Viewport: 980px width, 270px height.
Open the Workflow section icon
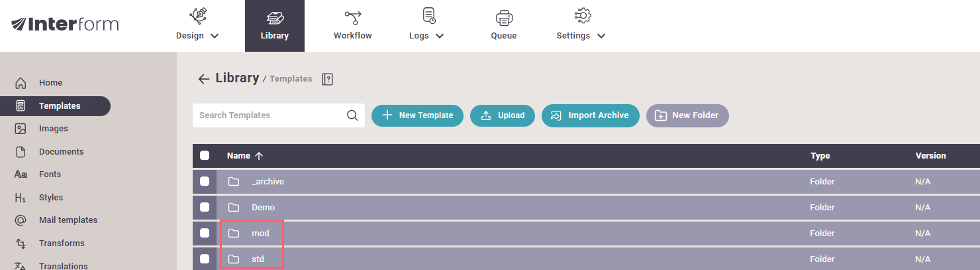pyautogui.click(x=352, y=17)
